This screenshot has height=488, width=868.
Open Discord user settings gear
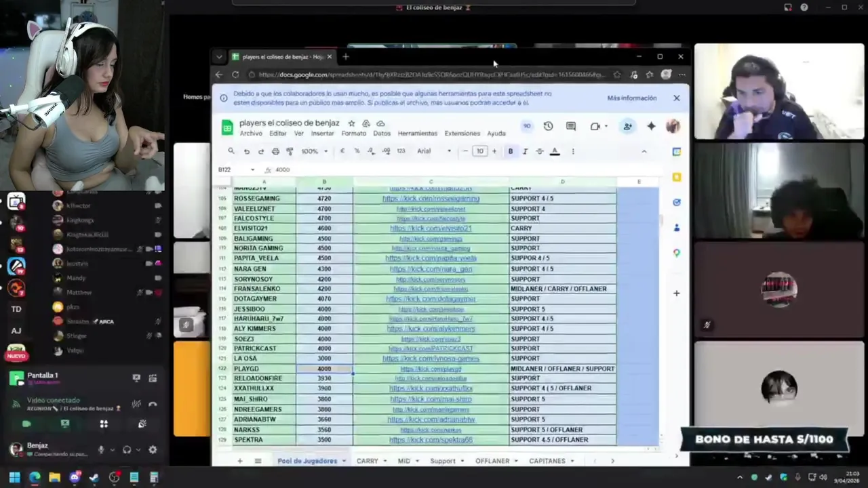click(x=153, y=449)
